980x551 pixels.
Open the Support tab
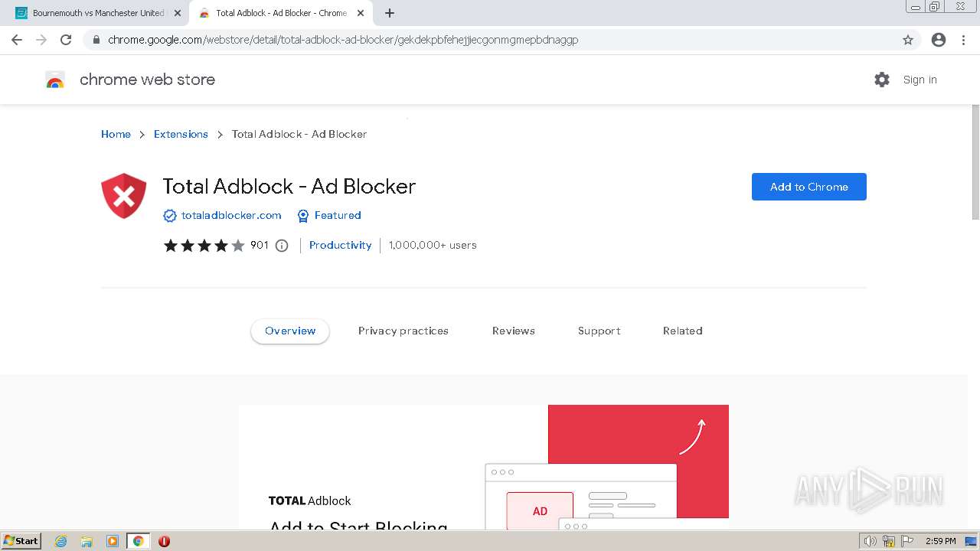(x=599, y=331)
